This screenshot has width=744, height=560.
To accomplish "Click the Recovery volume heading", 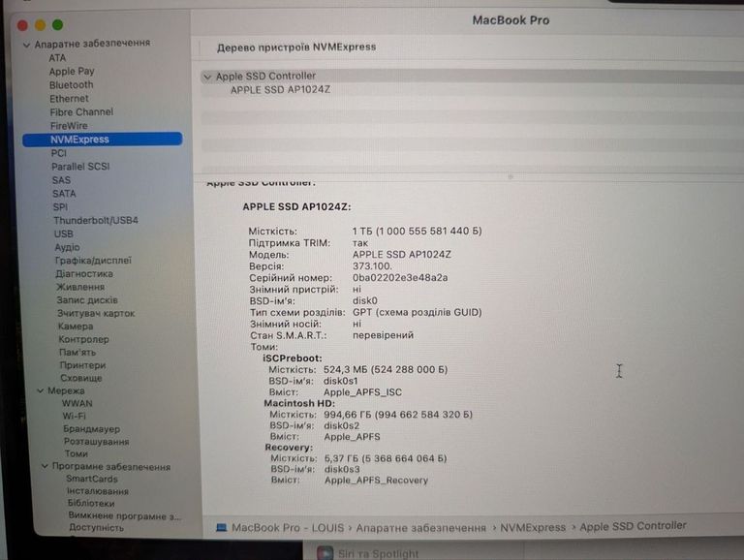I will pos(289,448).
